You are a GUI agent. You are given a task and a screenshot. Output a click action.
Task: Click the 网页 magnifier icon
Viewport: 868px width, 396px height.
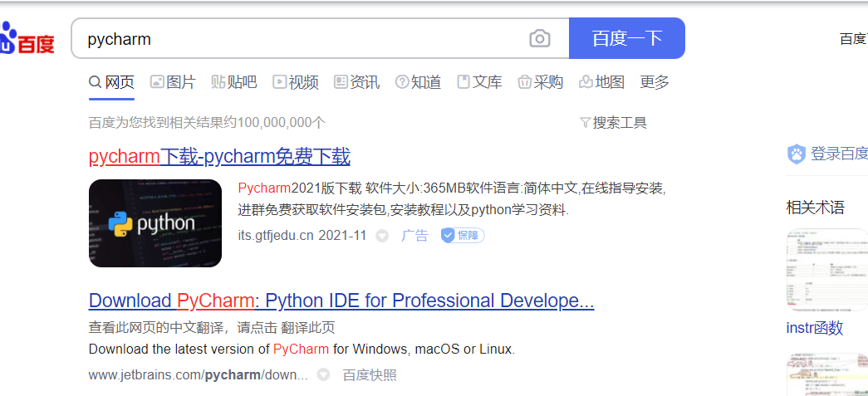(96, 82)
